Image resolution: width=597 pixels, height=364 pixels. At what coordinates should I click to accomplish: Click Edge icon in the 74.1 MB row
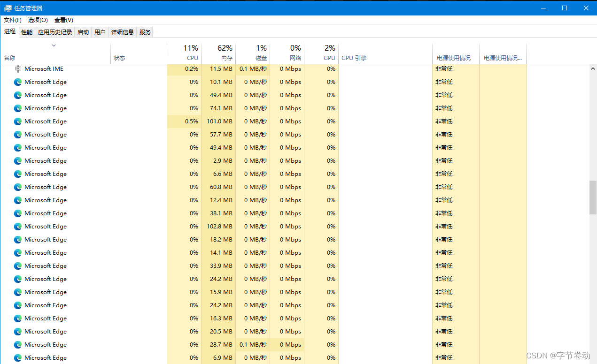pos(18,108)
